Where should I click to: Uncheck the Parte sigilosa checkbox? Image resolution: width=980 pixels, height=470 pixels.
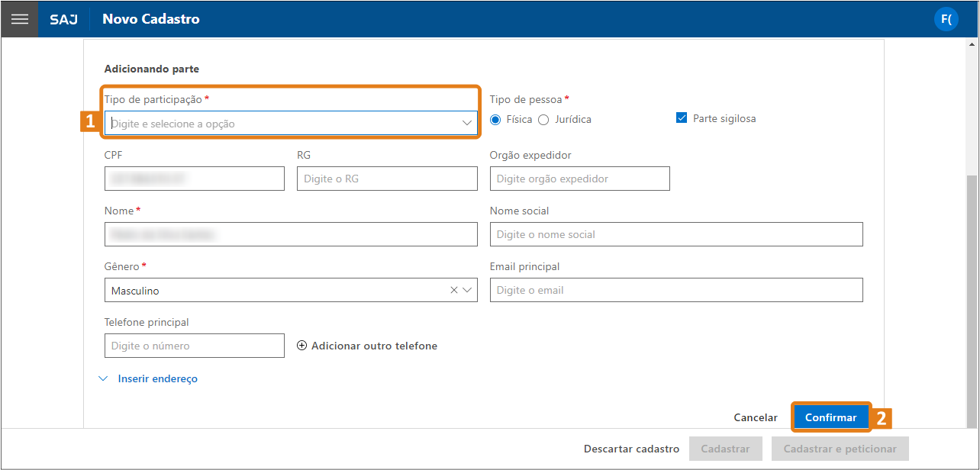click(x=682, y=118)
